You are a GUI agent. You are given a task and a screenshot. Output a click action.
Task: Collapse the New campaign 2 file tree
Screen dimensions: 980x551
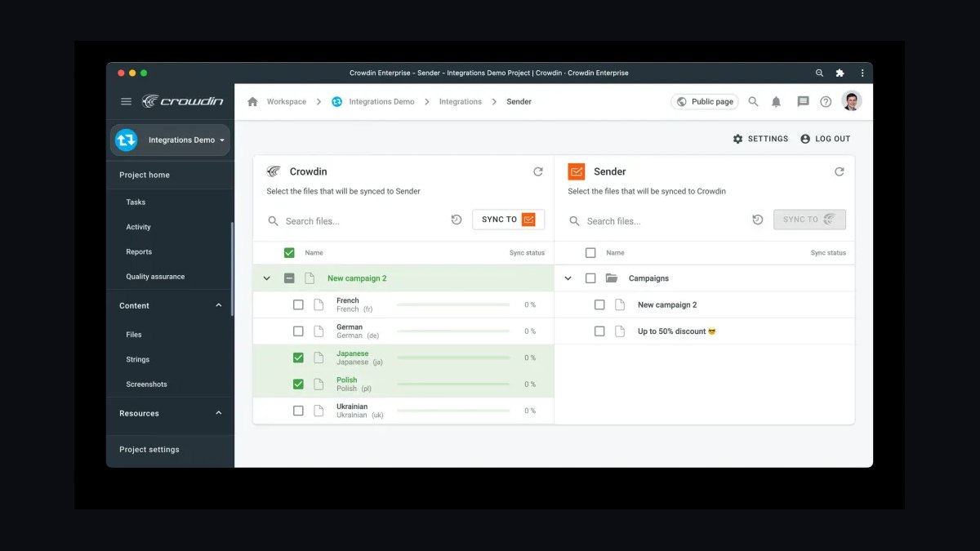tap(267, 278)
